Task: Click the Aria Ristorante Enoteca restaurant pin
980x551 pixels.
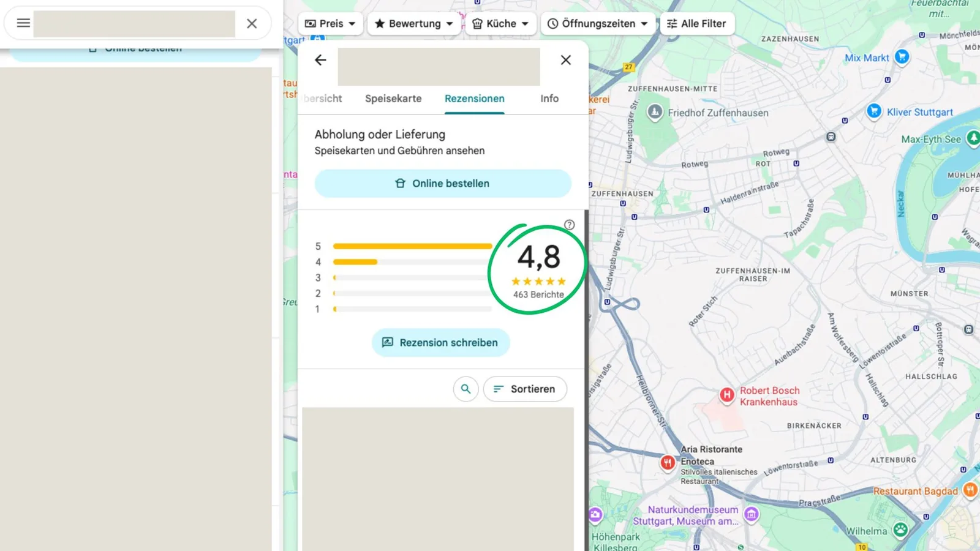Action: click(668, 462)
